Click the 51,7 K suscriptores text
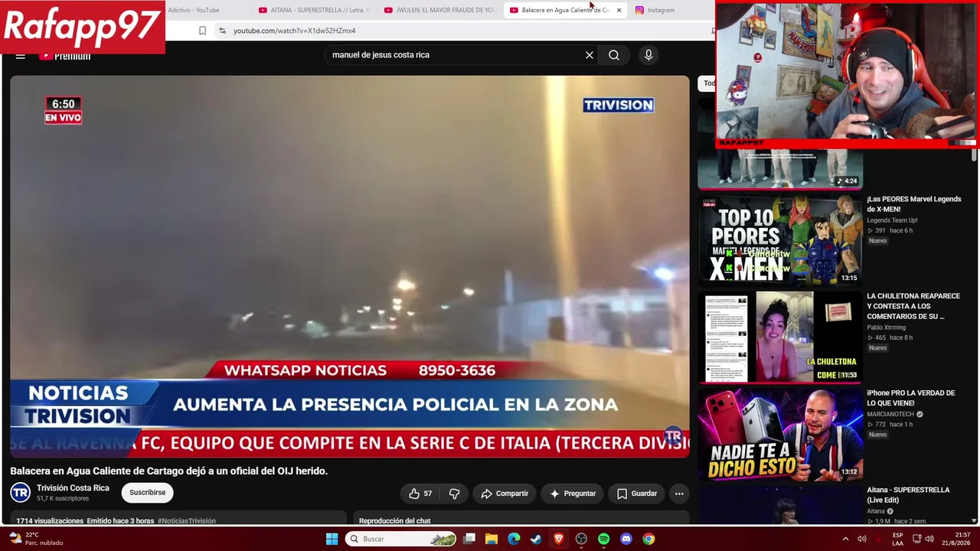This screenshot has height=551, width=980. tap(63, 499)
